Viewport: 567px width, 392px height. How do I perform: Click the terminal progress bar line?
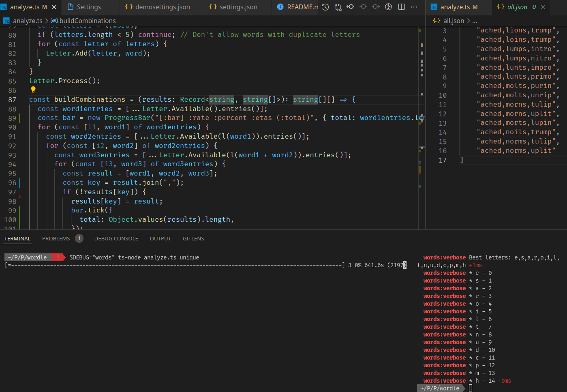point(205,265)
